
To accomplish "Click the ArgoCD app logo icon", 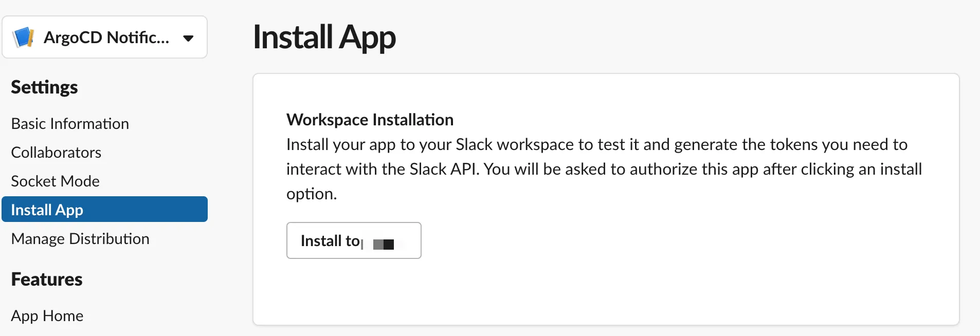I will [23, 38].
